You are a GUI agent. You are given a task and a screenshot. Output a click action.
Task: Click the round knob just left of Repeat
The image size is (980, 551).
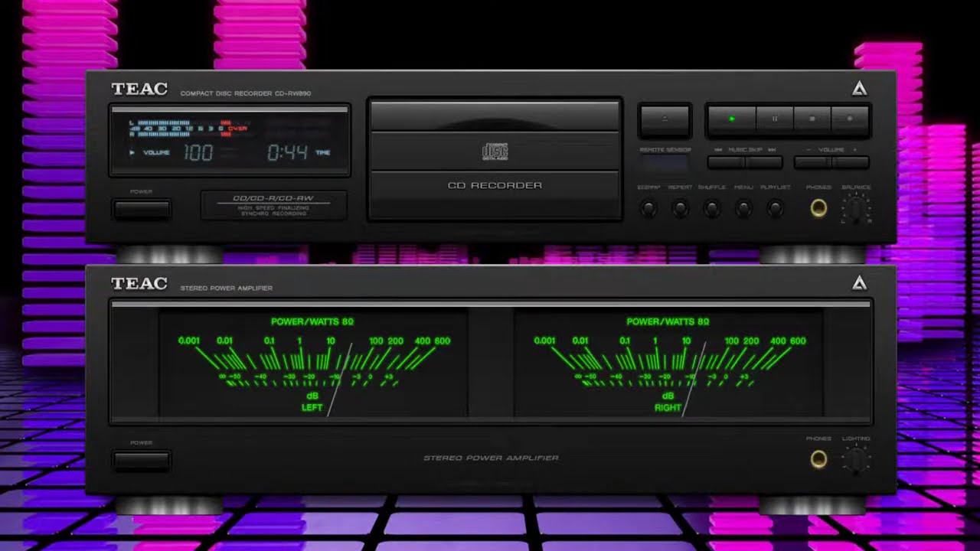[648, 208]
